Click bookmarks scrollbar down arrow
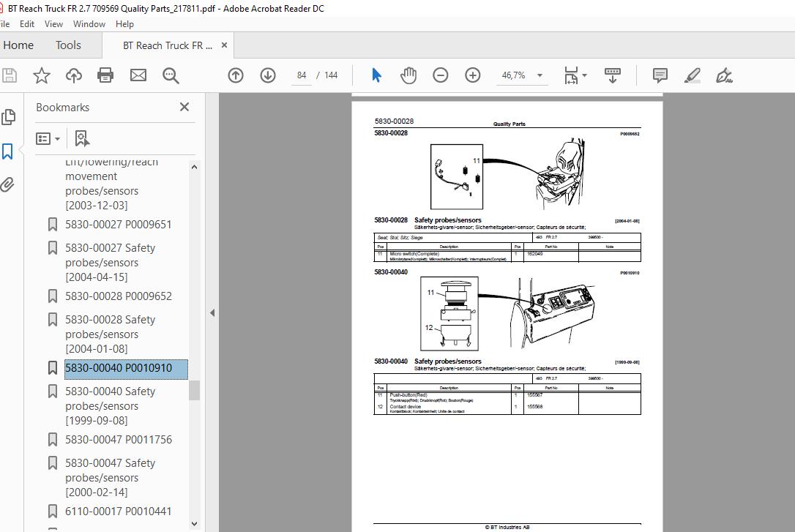The image size is (795, 532). click(x=194, y=523)
